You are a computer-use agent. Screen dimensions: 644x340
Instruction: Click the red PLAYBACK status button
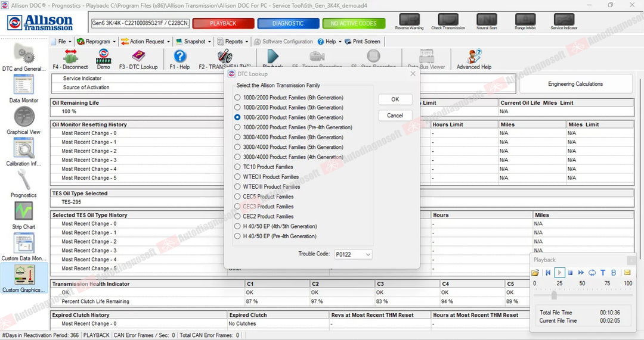click(x=224, y=23)
